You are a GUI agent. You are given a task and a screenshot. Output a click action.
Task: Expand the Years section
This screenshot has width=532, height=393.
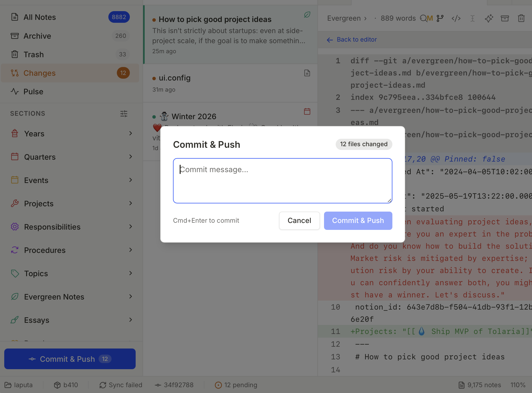click(x=130, y=133)
